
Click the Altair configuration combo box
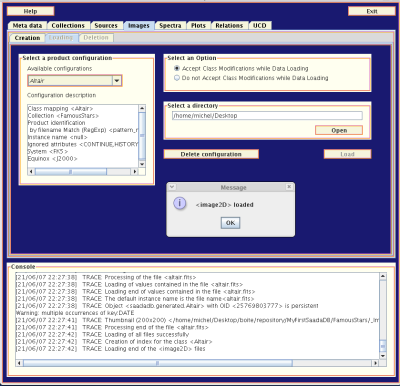75,81
